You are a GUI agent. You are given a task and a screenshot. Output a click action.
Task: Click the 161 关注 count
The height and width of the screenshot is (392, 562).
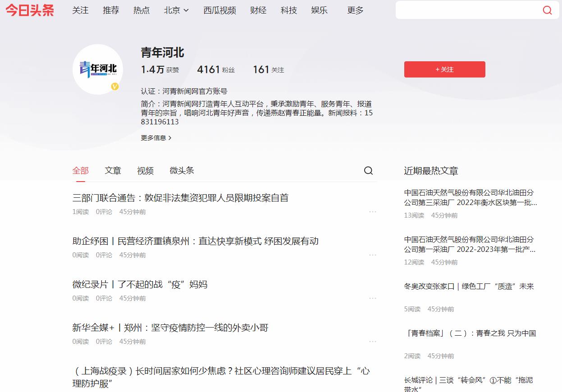tap(269, 69)
